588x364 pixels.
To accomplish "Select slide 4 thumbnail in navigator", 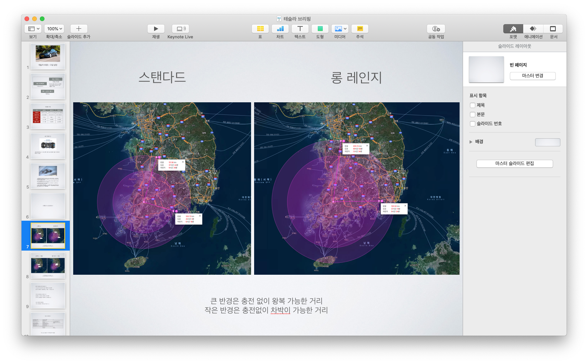I will [48, 146].
